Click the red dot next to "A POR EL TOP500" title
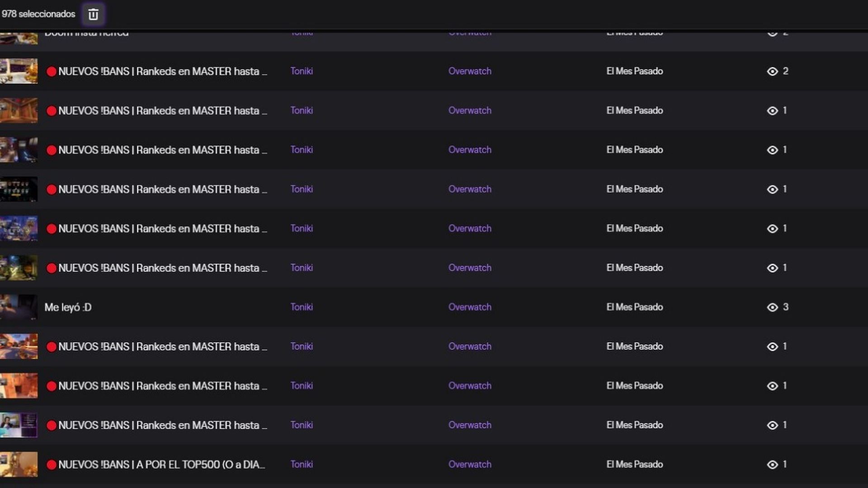The image size is (868, 488). coord(52,464)
